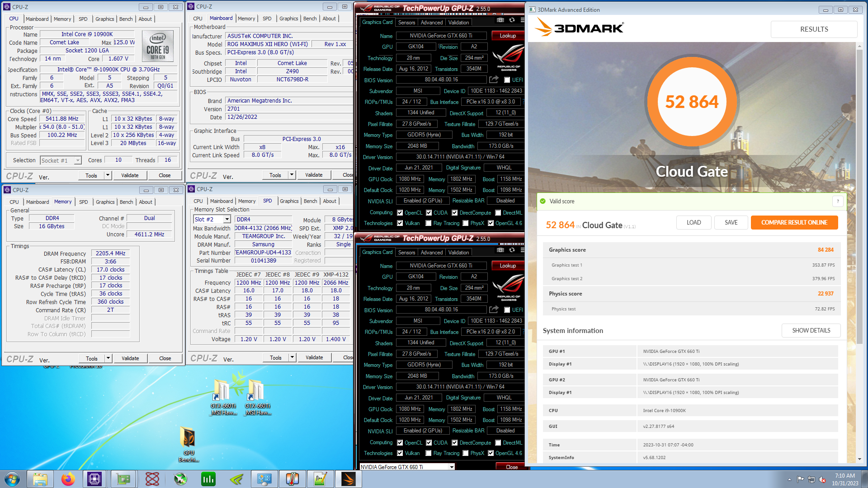Click 3DMark scrollbar up arrow
The width and height of the screenshot is (868, 488).
[859, 46]
